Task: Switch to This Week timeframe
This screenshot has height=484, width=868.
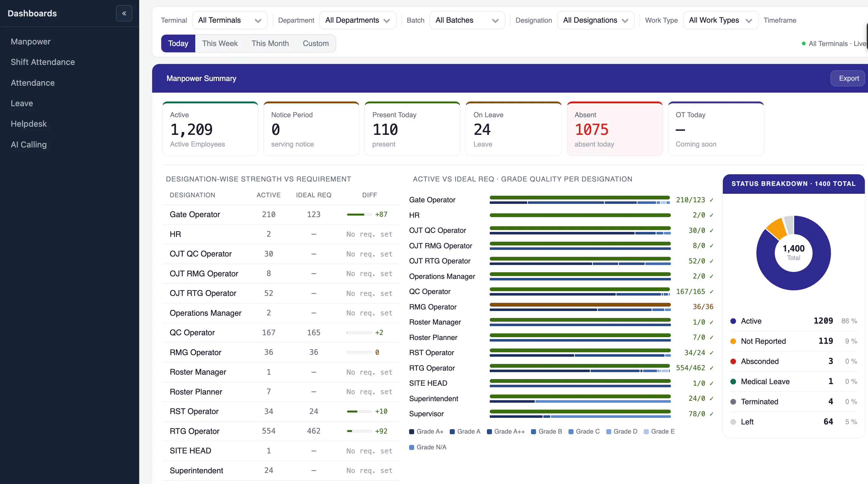Action: [x=220, y=43]
